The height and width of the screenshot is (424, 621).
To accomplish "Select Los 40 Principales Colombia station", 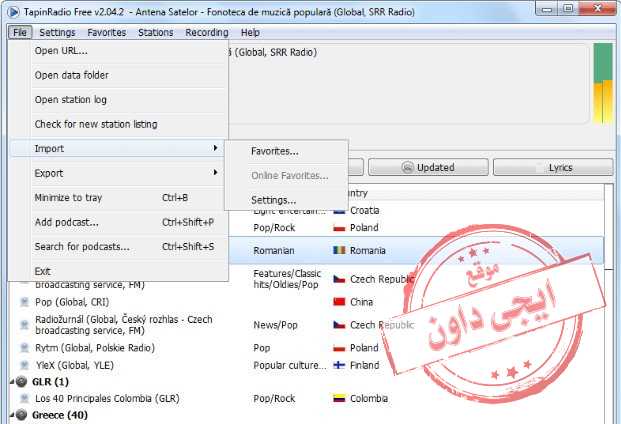I will 107,399.
